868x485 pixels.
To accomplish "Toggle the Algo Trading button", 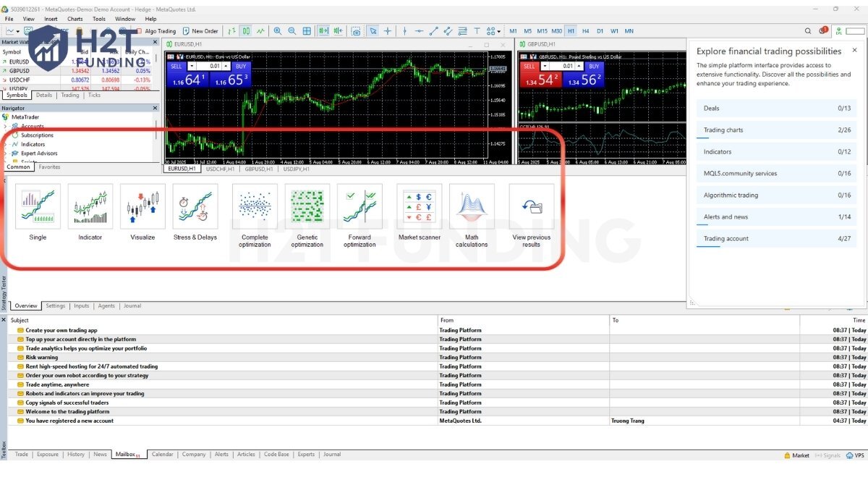I will tap(155, 31).
